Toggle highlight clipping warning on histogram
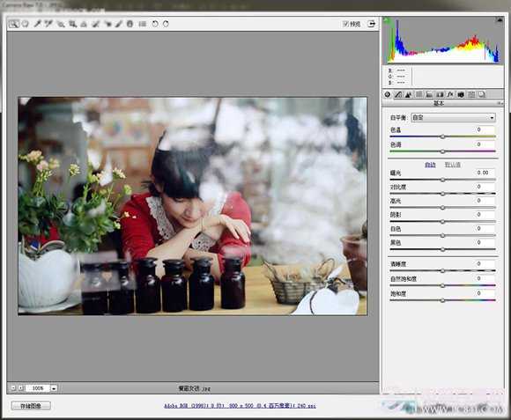This screenshot has width=511, height=420. pyautogui.click(x=500, y=20)
